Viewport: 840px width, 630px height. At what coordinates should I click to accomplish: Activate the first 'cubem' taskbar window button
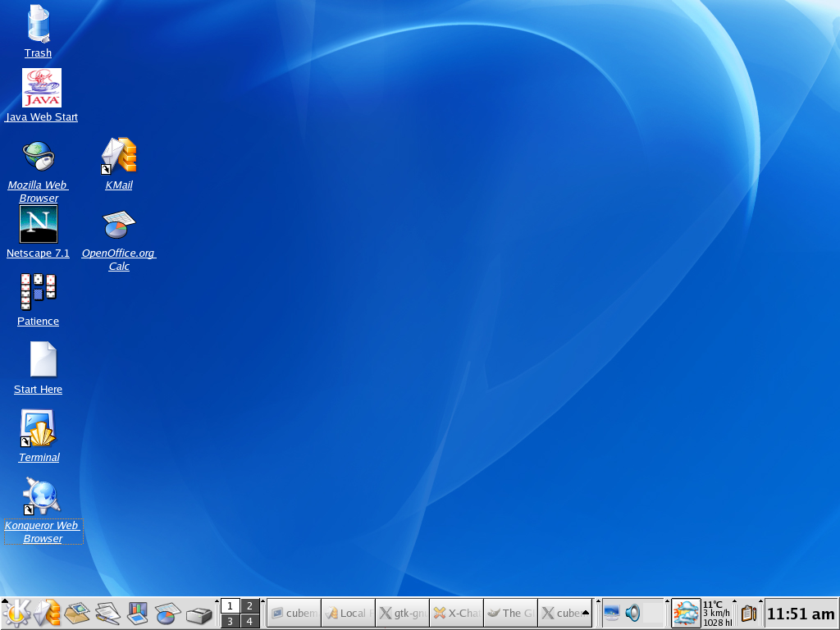click(x=294, y=614)
